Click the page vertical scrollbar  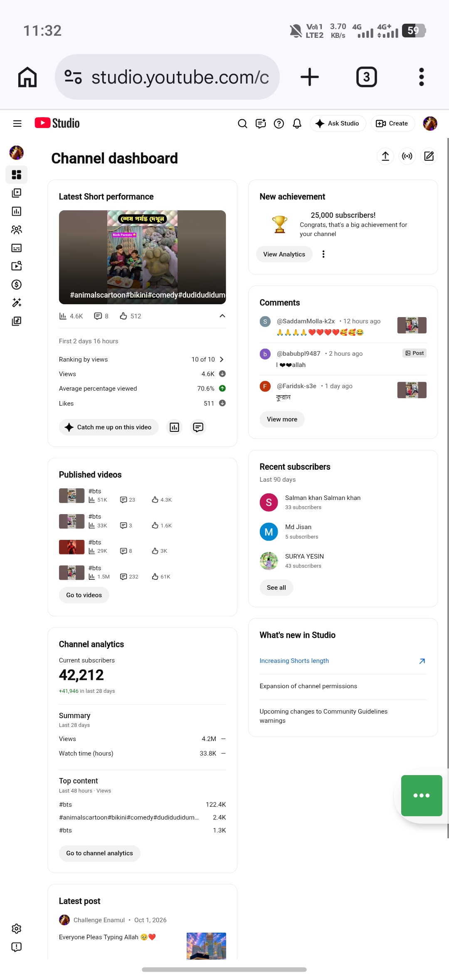[447, 488]
